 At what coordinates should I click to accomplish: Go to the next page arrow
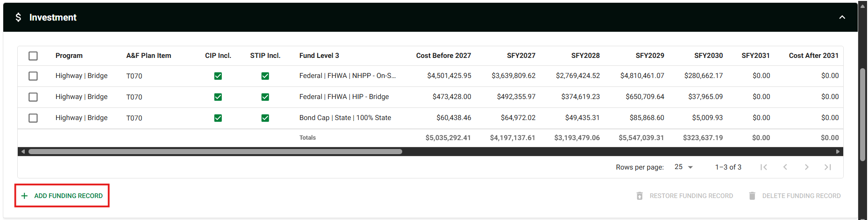pyautogui.click(x=806, y=167)
